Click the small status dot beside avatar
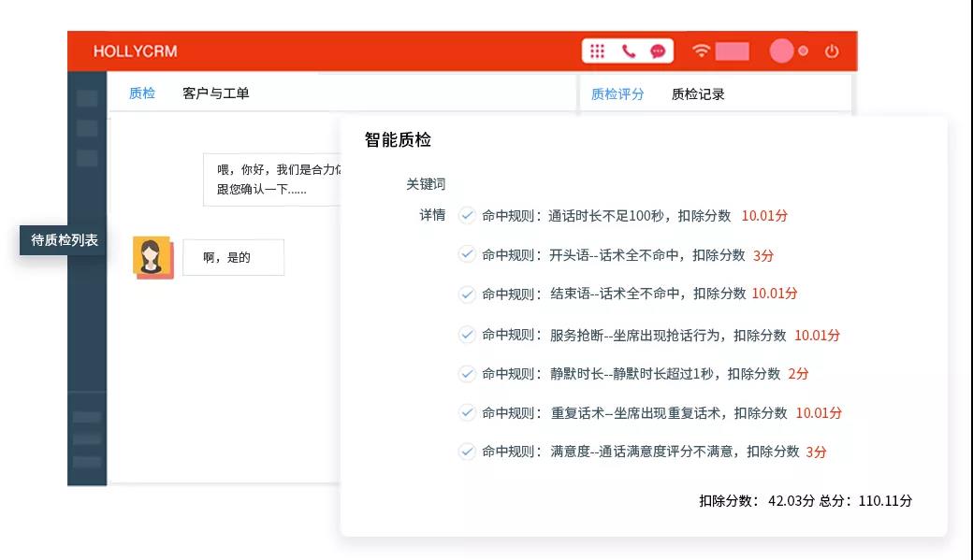973x560 pixels. [803, 50]
